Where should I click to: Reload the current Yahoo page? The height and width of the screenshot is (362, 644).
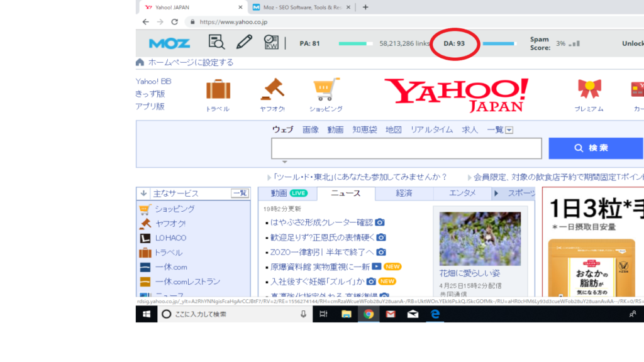pyautogui.click(x=175, y=22)
